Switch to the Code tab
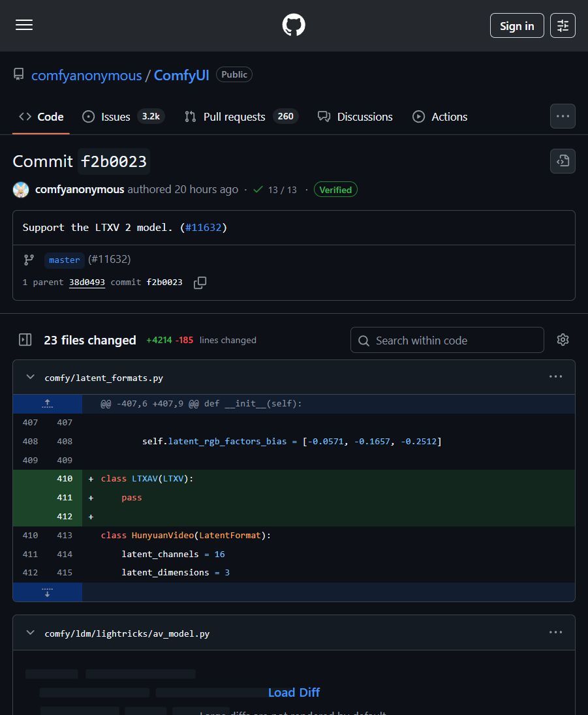The image size is (588, 715). [41, 117]
